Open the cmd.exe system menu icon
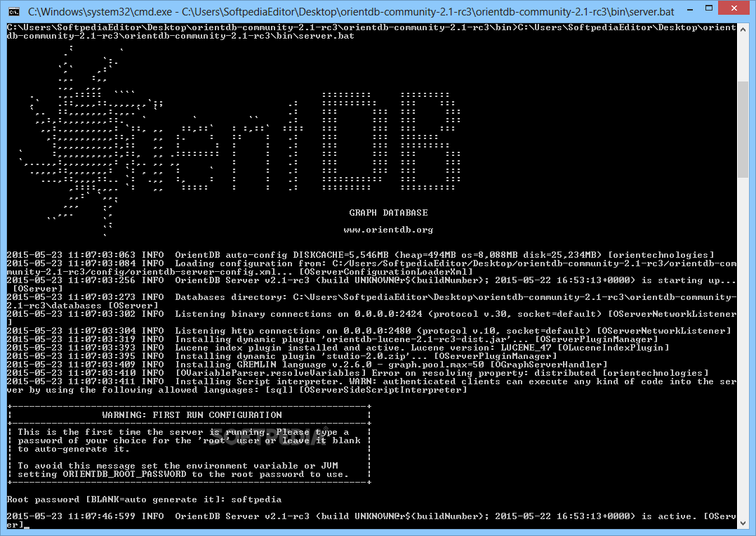The height and width of the screenshot is (536, 756). pyautogui.click(x=13, y=11)
